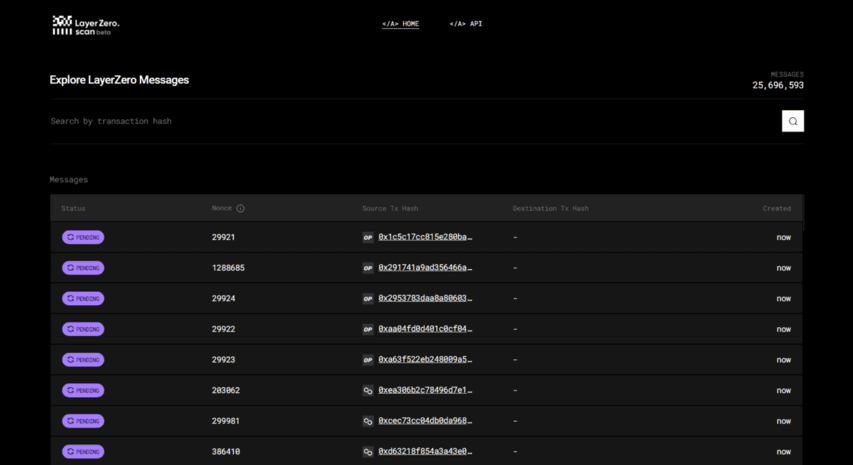Open source tx hash 0xaa04fd0d401c0cf04

(x=425, y=329)
